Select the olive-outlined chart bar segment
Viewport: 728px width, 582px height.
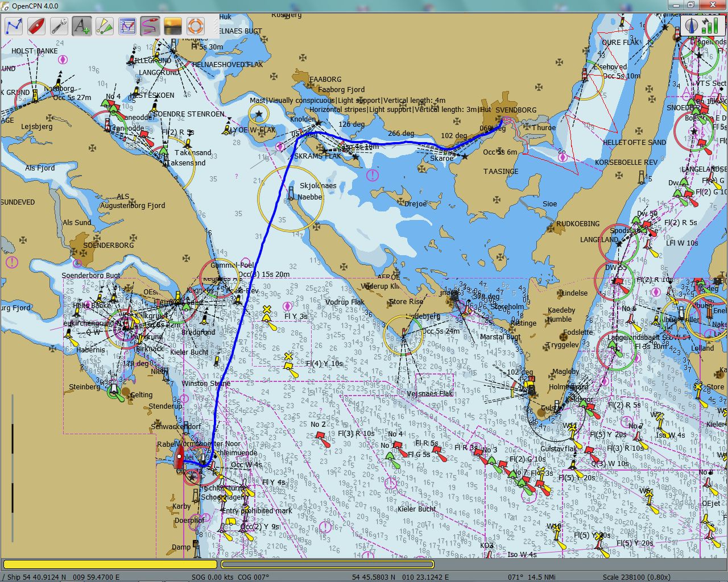pyautogui.click(x=328, y=564)
